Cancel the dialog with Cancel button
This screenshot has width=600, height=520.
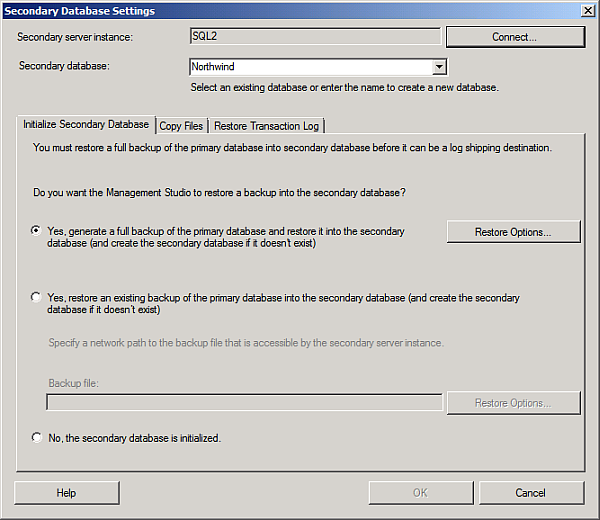point(531,493)
